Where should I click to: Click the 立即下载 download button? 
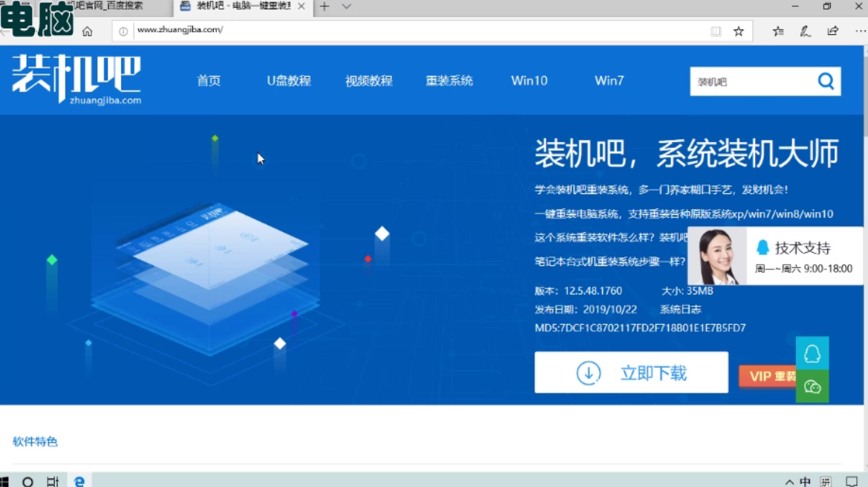[631, 372]
